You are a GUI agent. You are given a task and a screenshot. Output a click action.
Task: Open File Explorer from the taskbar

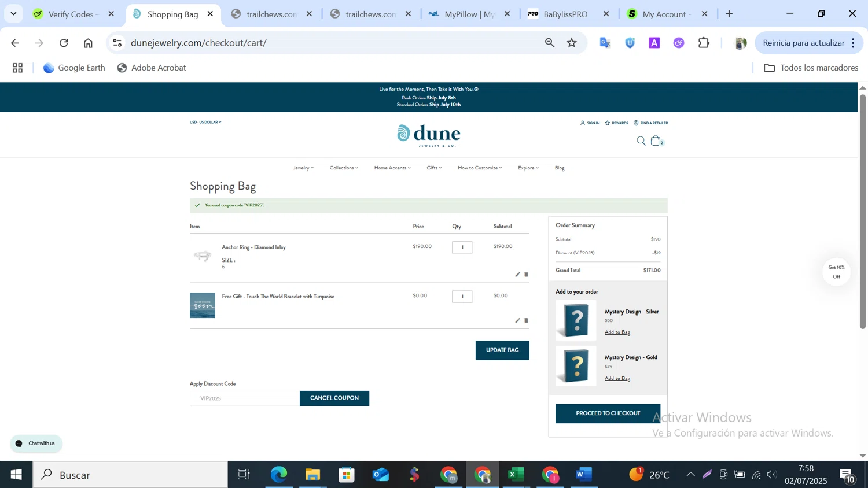tap(312, 475)
